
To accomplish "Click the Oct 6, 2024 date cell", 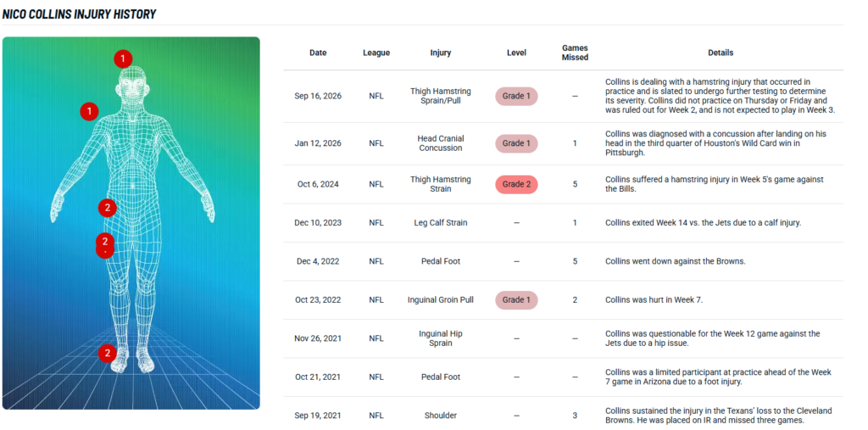I will coord(318,184).
